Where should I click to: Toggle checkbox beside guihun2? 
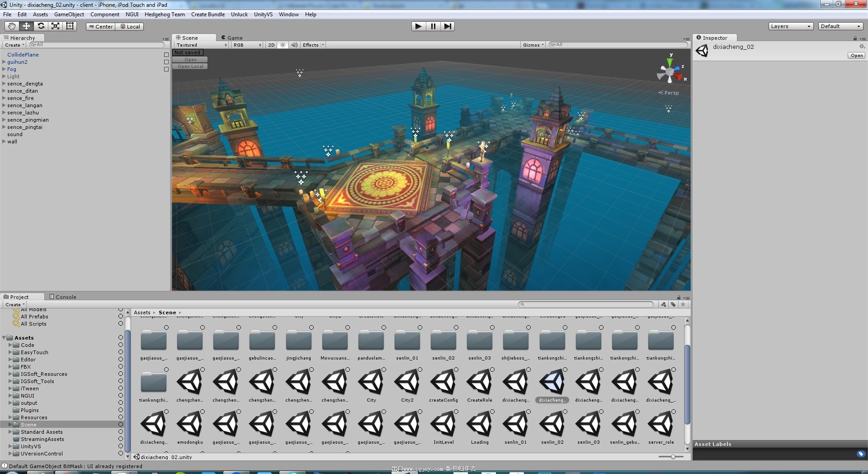click(166, 62)
